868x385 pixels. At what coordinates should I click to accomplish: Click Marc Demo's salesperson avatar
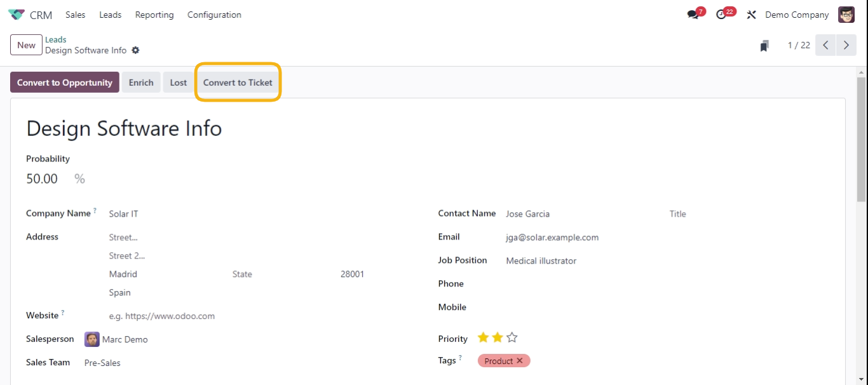tap(92, 339)
